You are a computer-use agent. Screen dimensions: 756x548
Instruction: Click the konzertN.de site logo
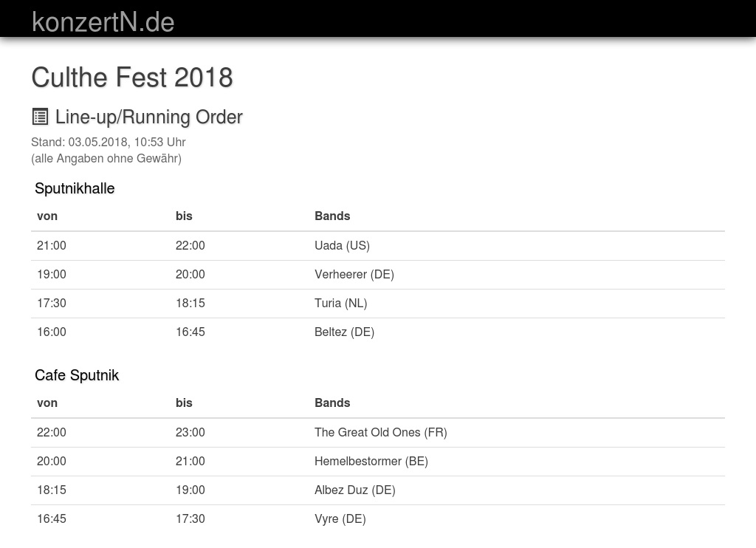click(x=103, y=22)
